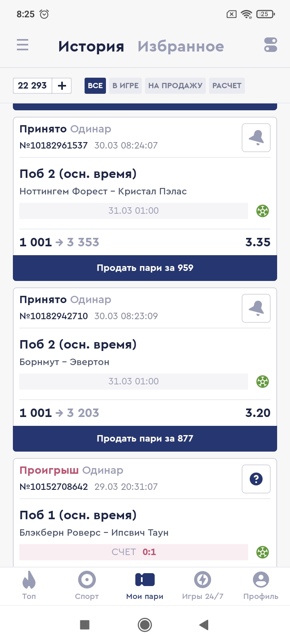Switch to the Избранное tab
This screenshot has width=290, height=644.
[180, 47]
